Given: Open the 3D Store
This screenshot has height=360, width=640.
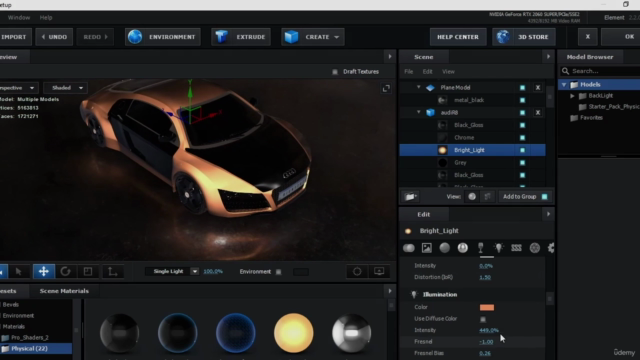Looking at the screenshot, I should click(524, 37).
